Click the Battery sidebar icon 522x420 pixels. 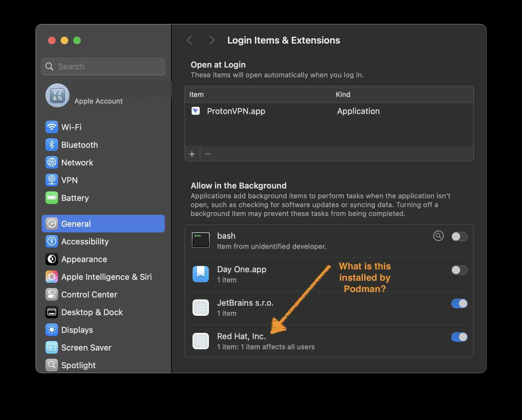coord(52,198)
